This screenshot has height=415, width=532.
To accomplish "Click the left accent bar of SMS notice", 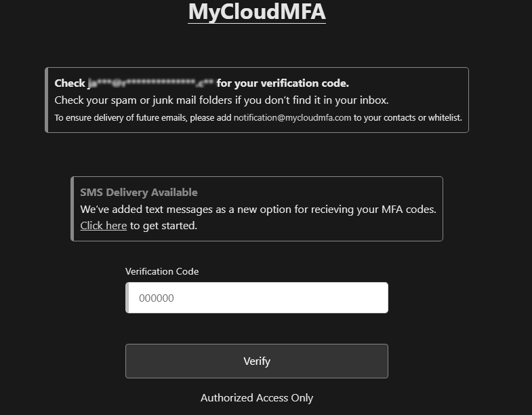I will 73,209.
